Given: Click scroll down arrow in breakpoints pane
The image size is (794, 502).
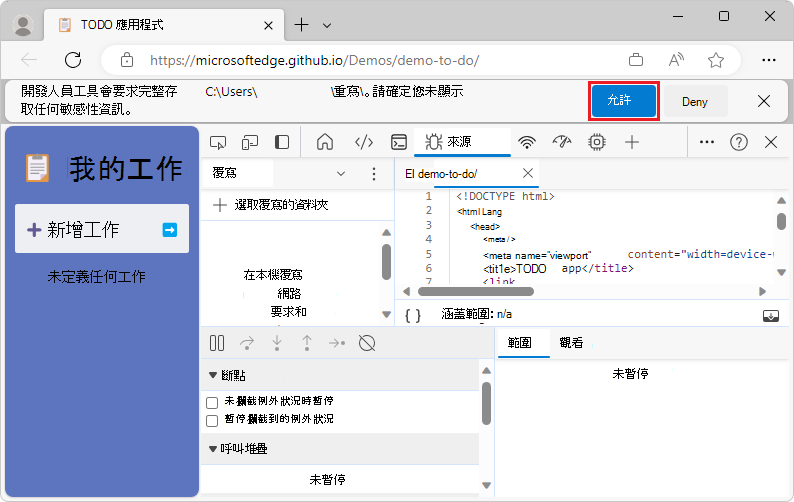Looking at the screenshot, I should point(486,485).
